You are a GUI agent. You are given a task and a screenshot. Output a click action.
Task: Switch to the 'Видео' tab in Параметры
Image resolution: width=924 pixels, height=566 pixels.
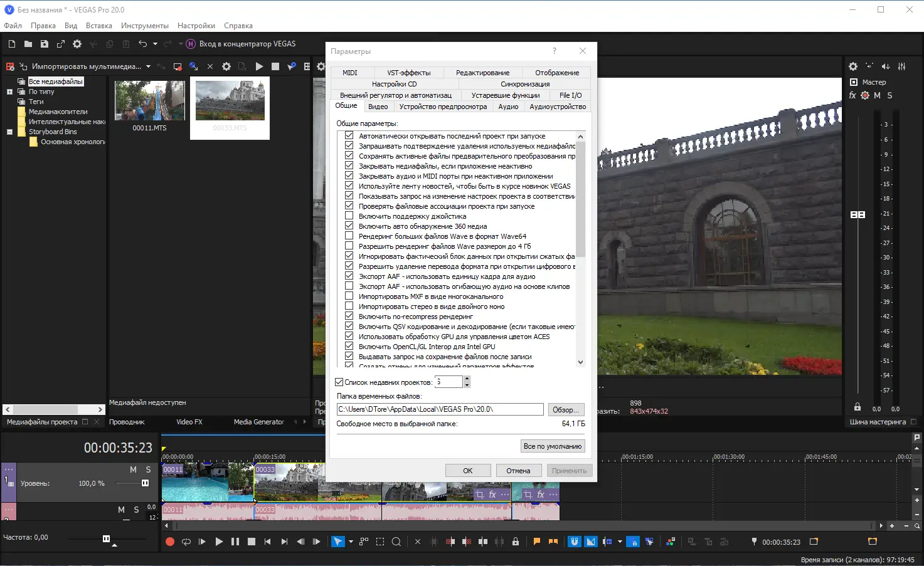click(x=378, y=107)
